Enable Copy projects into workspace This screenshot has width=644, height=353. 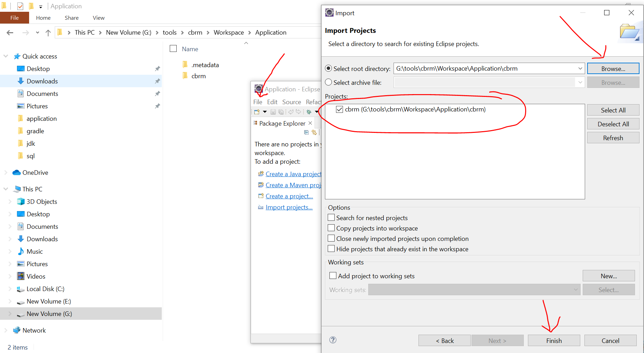pos(331,228)
